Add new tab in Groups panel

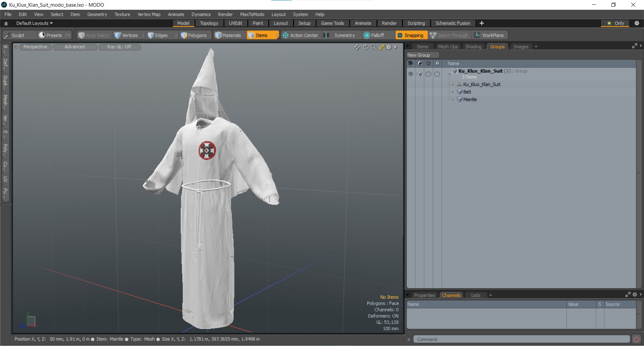tap(536, 47)
